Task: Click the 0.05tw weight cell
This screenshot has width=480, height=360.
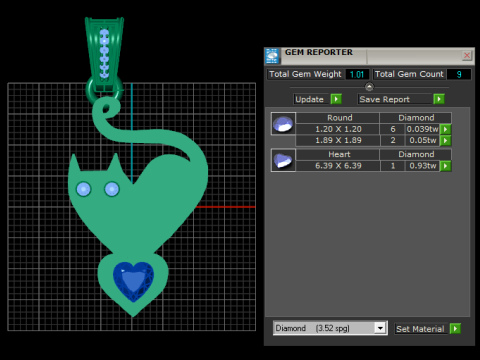Action: 422,140
